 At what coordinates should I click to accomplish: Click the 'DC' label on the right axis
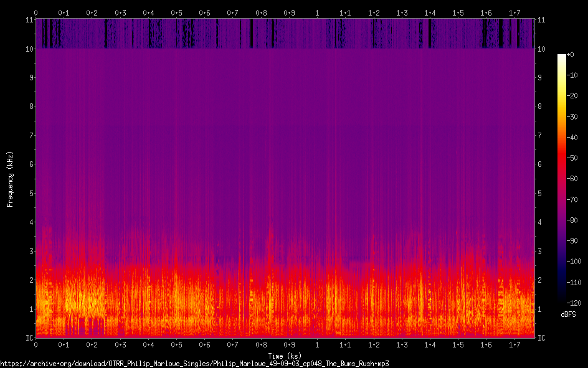pyautogui.click(x=542, y=338)
